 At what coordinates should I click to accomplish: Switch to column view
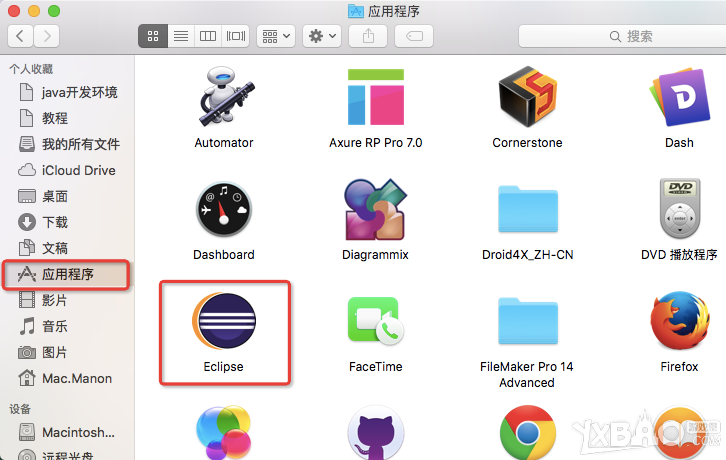(x=208, y=36)
